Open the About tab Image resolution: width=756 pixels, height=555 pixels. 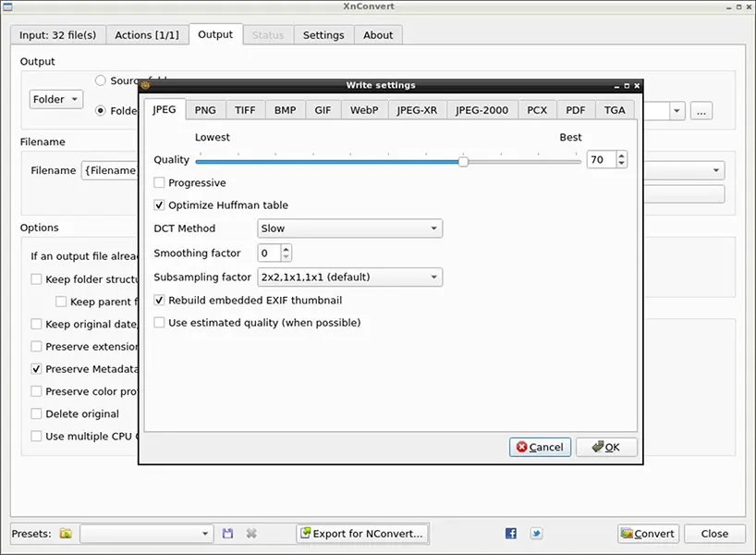click(379, 35)
